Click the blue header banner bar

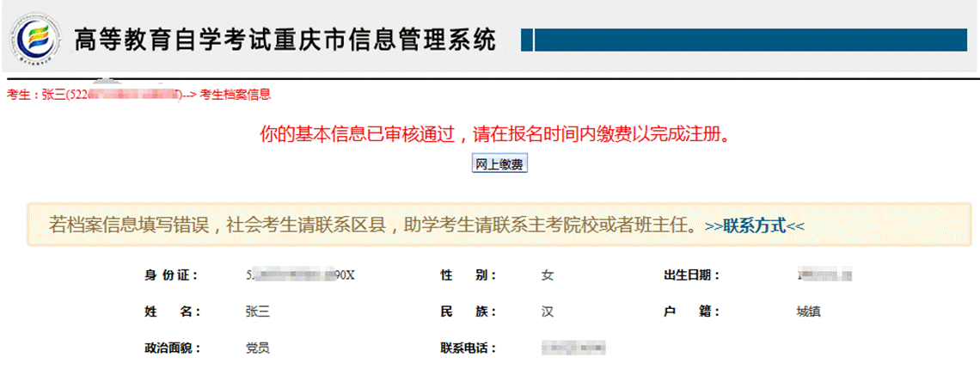(x=748, y=40)
